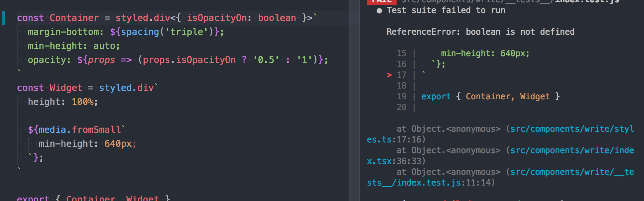Click line number 16 in the terminal snippet

(x=401, y=64)
